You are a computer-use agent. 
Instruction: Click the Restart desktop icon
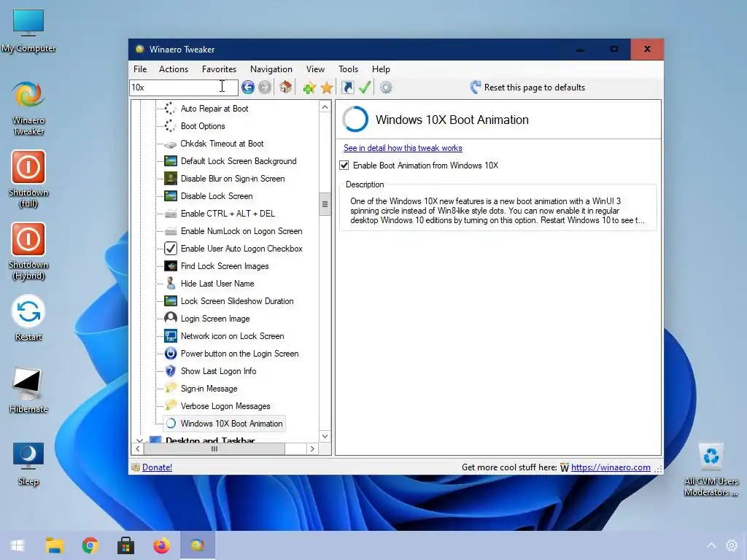point(28,318)
